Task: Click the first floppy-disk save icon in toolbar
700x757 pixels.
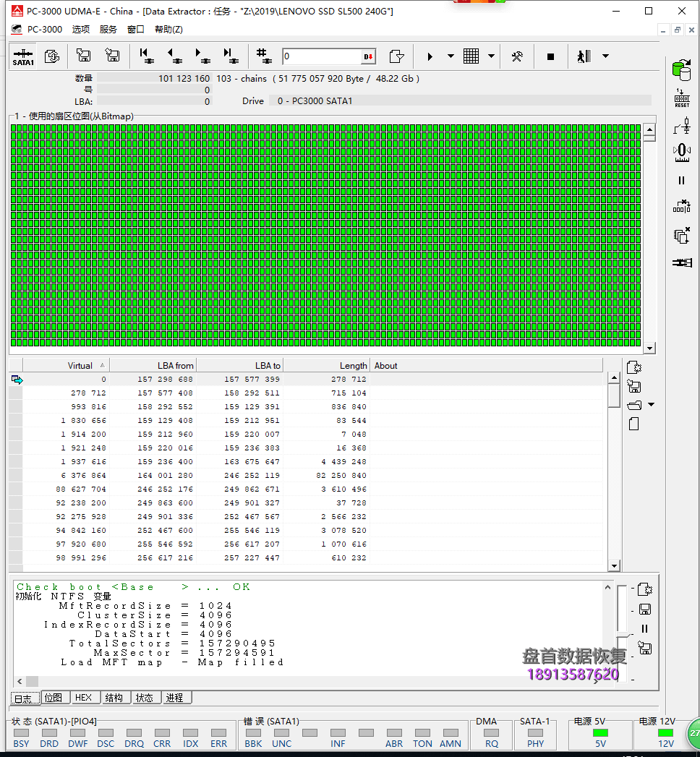Action: 83,56
